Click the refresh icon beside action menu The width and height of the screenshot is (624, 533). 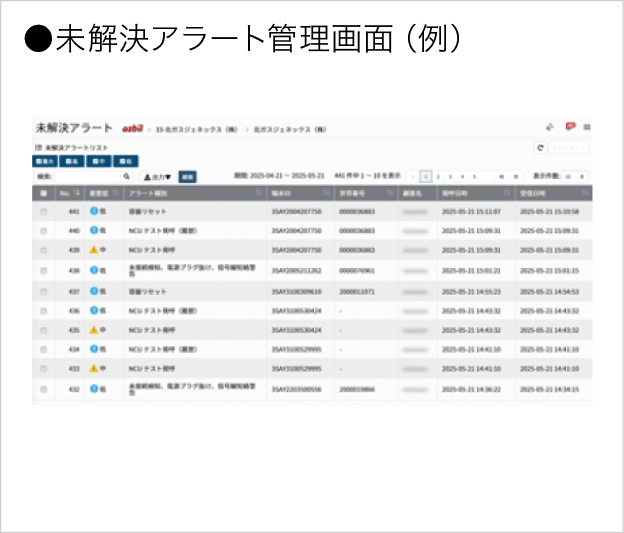point(541,147)
